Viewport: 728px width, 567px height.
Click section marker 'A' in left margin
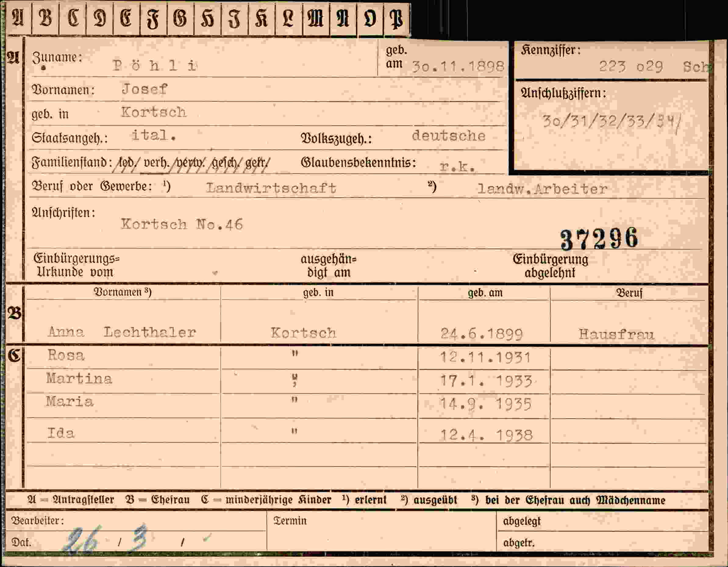13,57
